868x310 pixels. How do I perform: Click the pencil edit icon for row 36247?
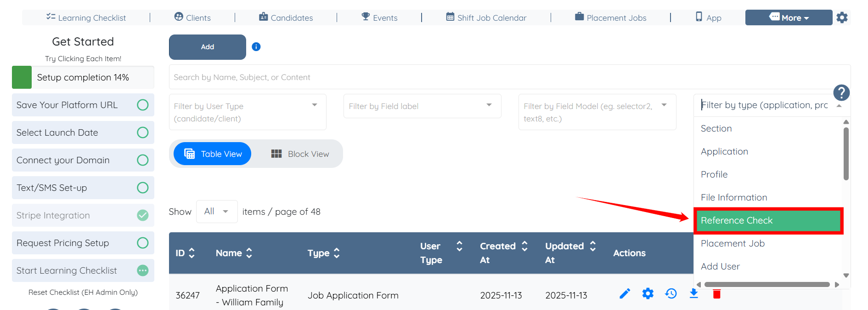[x=625, y=293]
